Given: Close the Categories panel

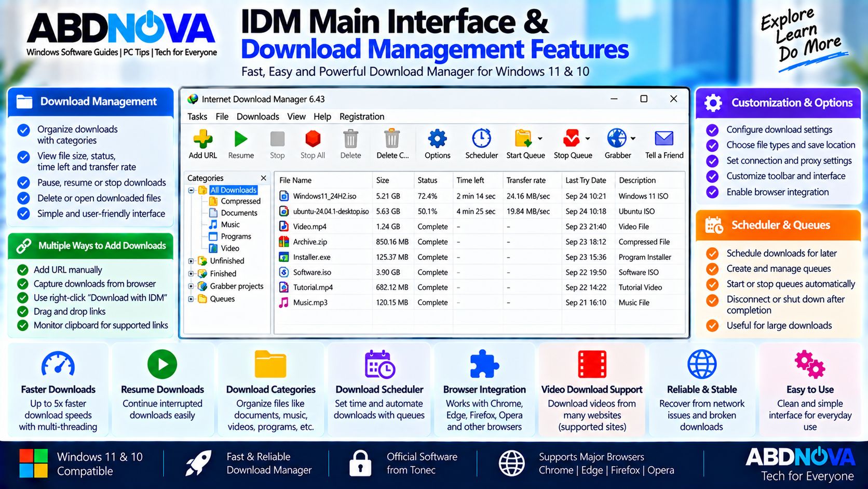Looking at the screenshot, I should pyautogui.click(x=263, y=178).
